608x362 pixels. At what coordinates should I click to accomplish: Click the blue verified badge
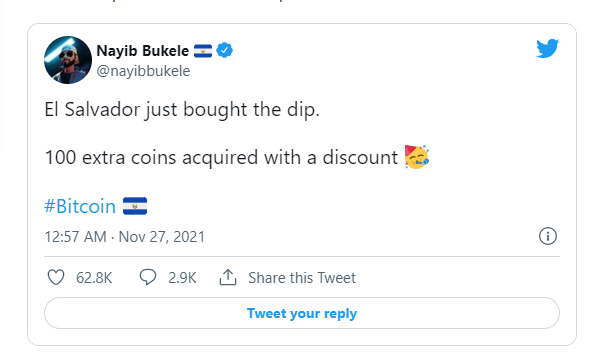pos(225,50)
